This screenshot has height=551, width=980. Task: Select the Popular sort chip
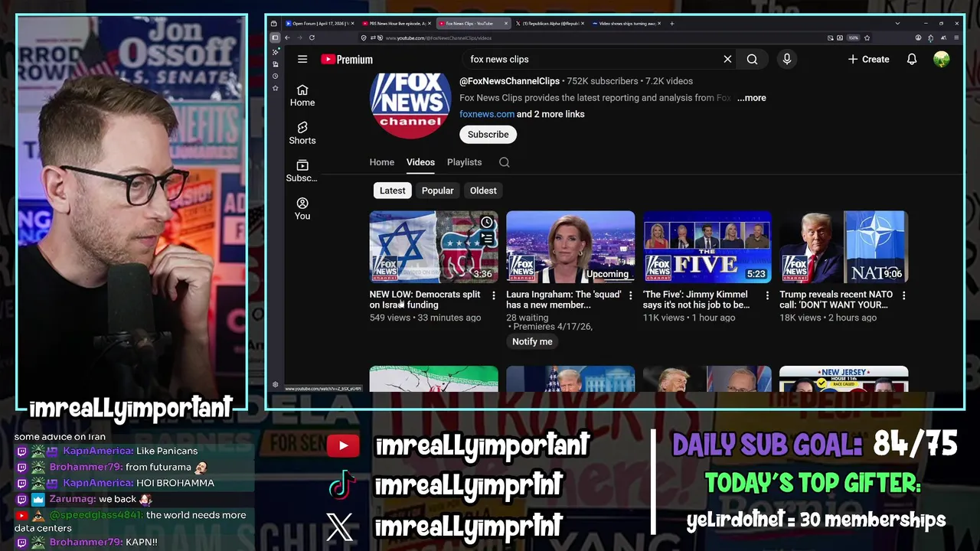437,191
